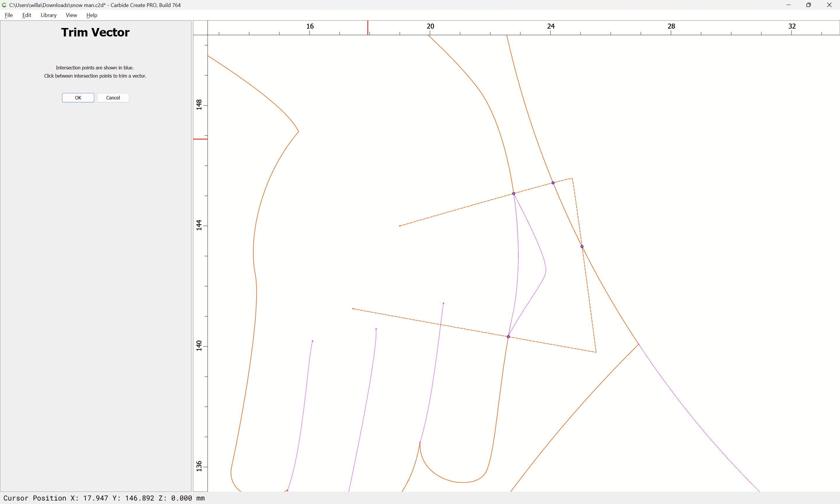Click the 28 mark on the horizontal ruler

(x=671, y=26)
